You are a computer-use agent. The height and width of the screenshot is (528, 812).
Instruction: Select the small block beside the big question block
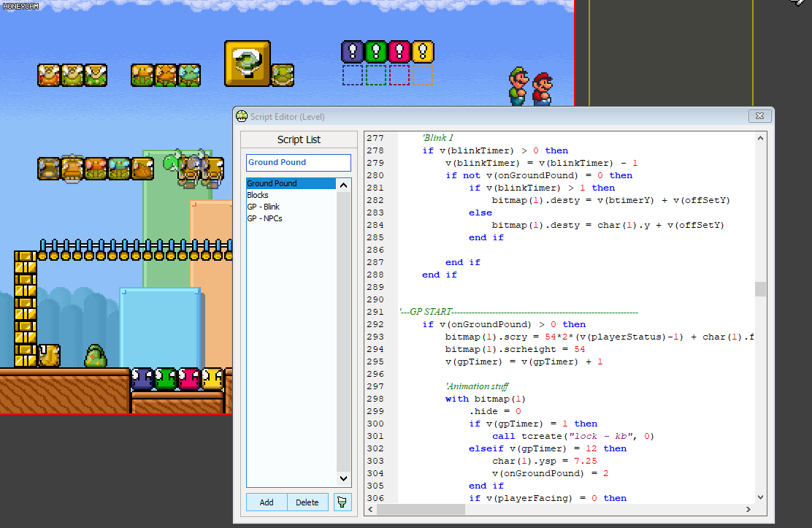pyautogui.click(x=283, y=75)
